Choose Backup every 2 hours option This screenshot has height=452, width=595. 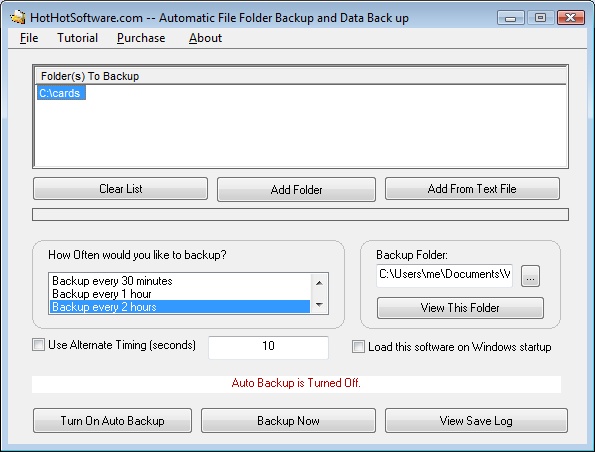180,307
